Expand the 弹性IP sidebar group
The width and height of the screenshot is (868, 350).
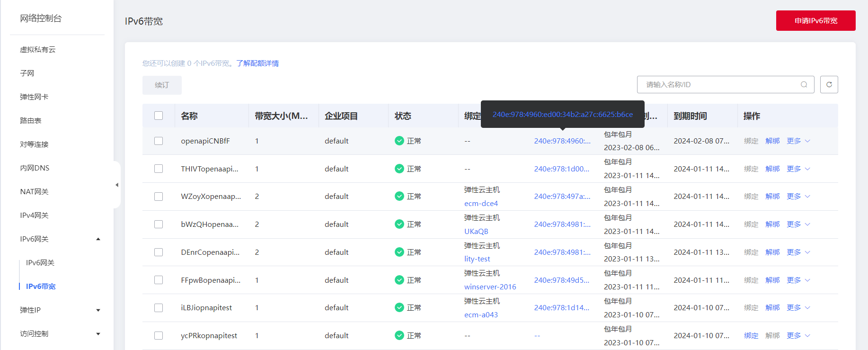pyautogui.click(x=98, y=310)
